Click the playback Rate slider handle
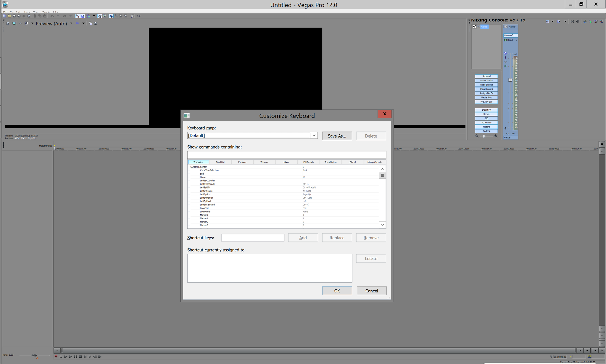 click(x=34, y=355)
